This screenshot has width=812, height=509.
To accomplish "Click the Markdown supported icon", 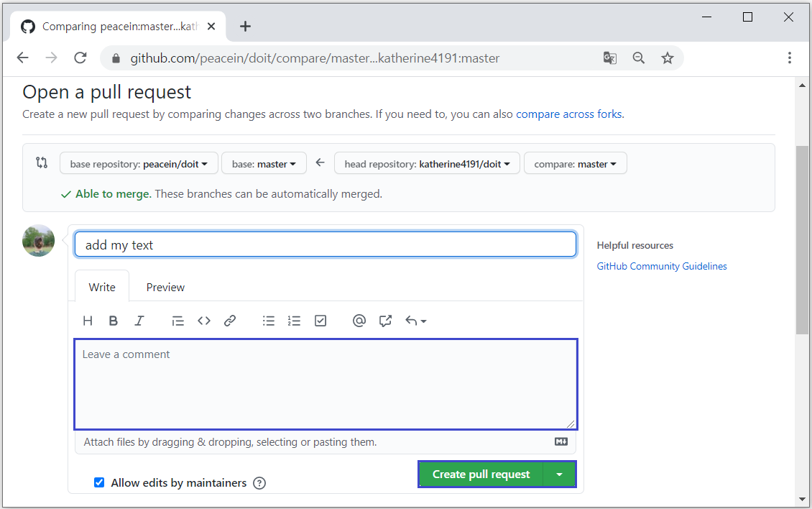I will 561,441.
